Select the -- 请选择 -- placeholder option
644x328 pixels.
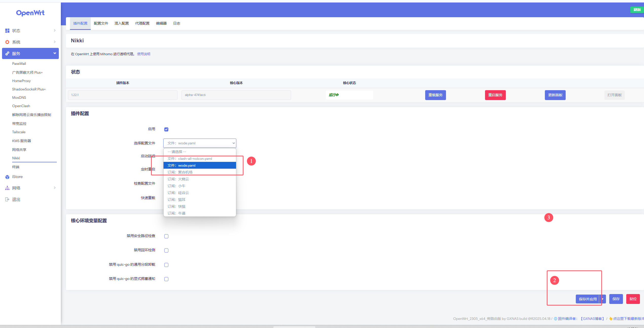(200, 152)
